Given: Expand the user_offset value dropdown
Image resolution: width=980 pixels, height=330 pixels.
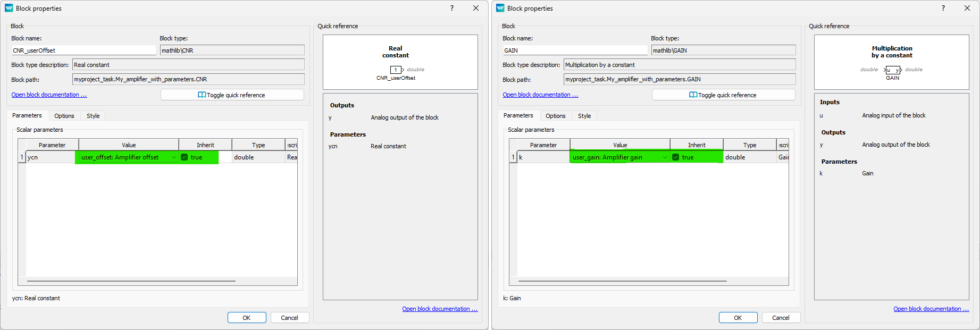Looking at the screenshot, I should tap(173, 157).
